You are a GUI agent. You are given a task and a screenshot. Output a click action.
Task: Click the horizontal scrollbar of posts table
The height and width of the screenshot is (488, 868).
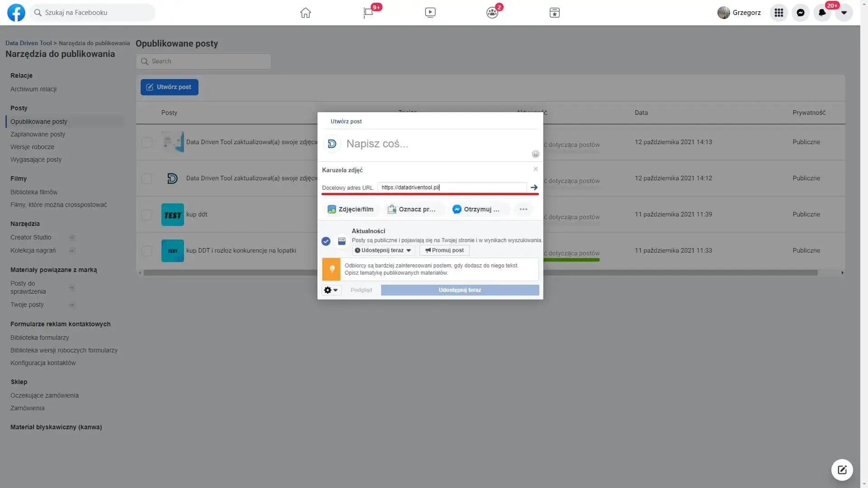(481, 272)
